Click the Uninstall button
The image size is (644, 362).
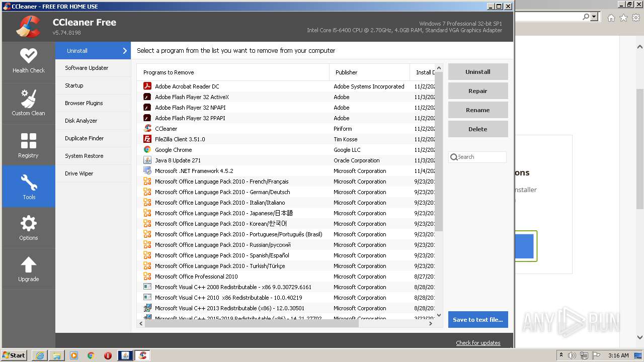point(478,72)
